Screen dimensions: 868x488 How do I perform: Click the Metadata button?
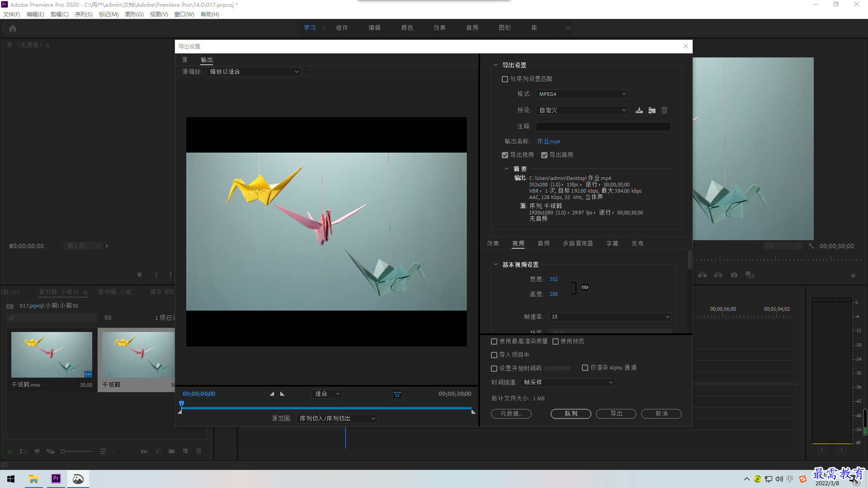pyautogui.click(x=511, y=414)
